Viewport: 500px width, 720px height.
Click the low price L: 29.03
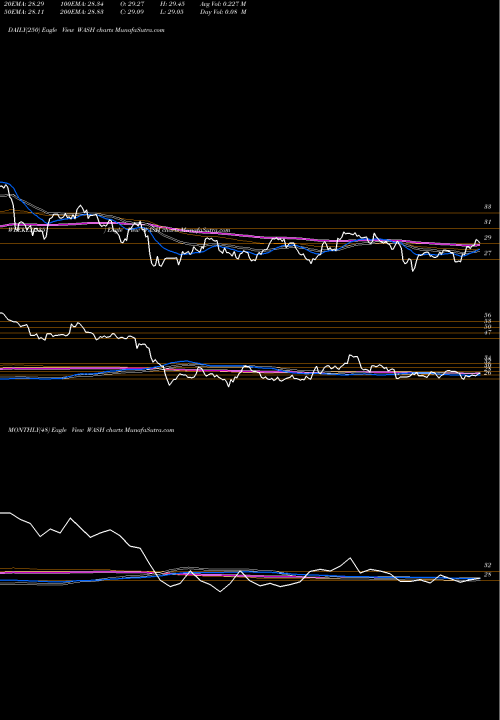point(173,12)
